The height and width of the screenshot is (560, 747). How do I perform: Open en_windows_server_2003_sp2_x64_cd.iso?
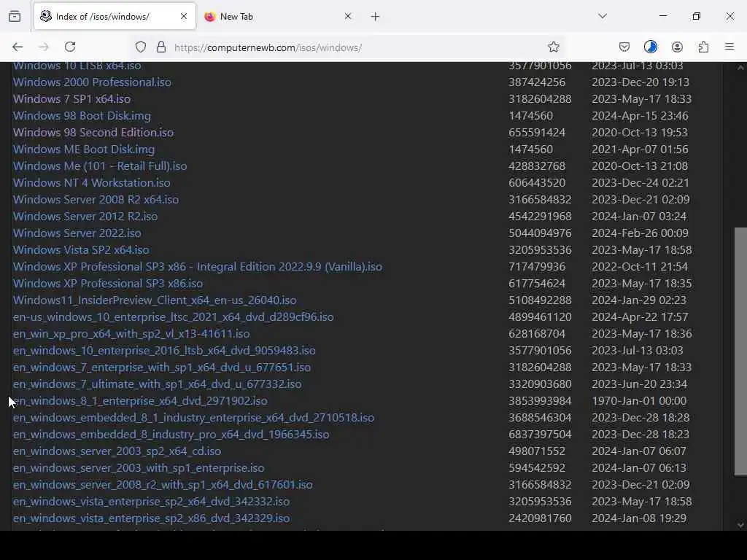[117, 451]
